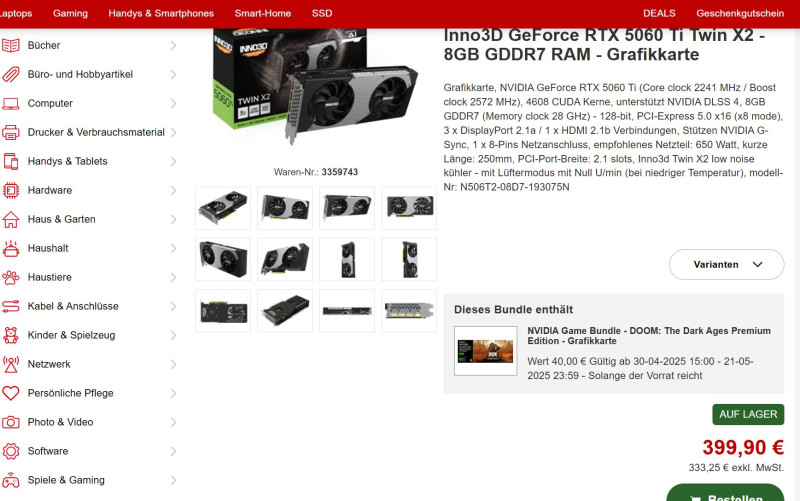800x501 pixels.
Task: Click the gamepad icon for Spiele & Gaming
Action: (x=11, y=480)
